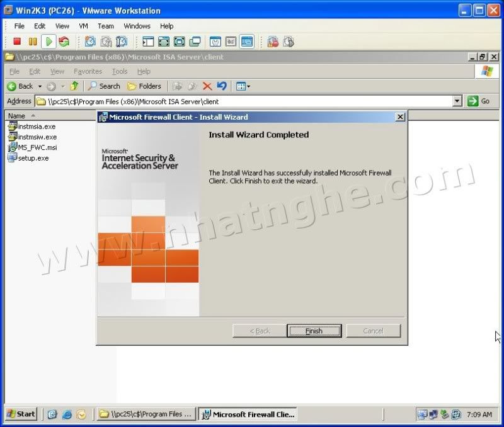The image size is (504, 427).
Task: Click the VMware Unity windows icon
Action: (195, 42)
